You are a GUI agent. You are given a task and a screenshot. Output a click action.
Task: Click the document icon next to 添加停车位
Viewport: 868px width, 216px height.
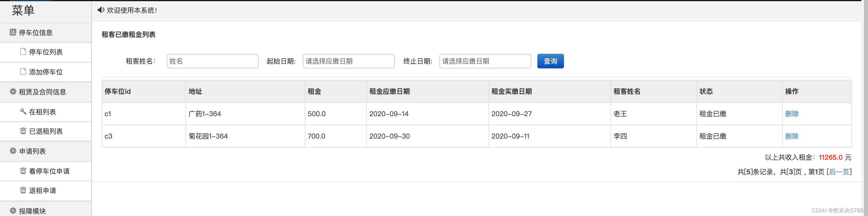(23, 72)
